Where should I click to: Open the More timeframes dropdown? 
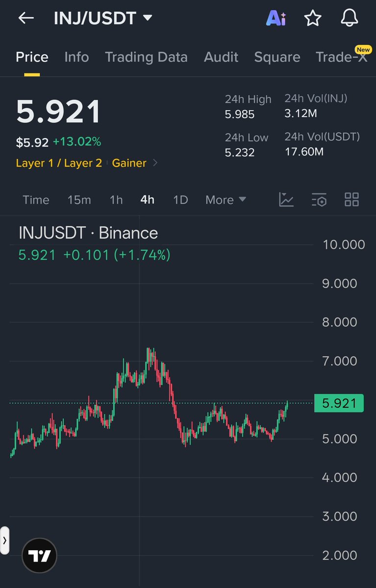coord(226,200)
